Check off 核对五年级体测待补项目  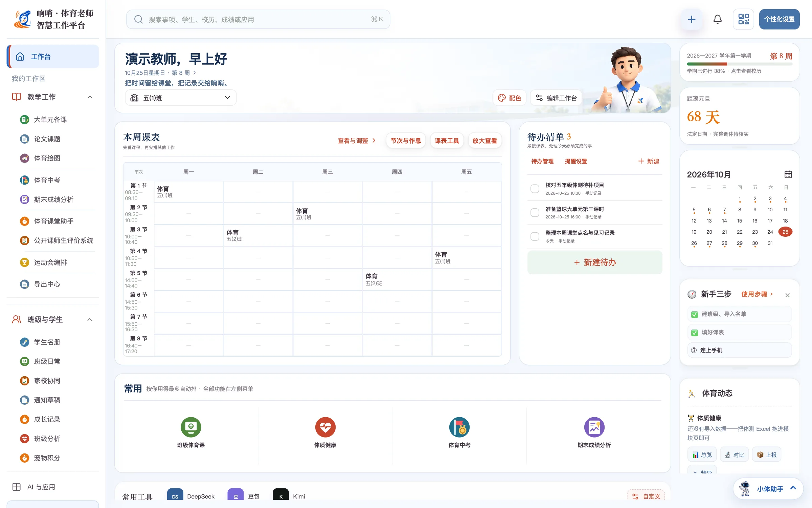[x=535, y=189]
